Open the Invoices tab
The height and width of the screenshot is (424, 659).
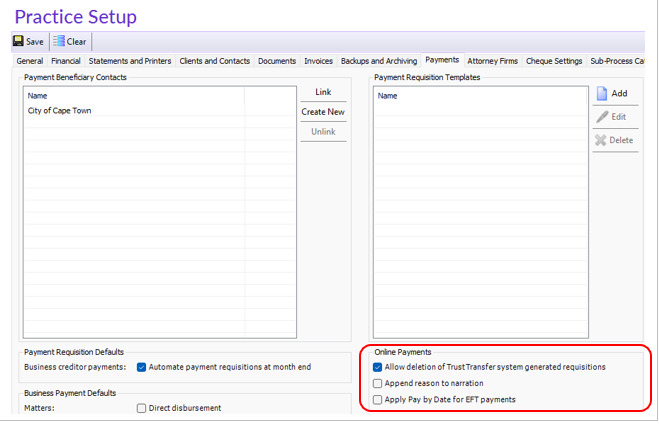(x=319, y=61)
